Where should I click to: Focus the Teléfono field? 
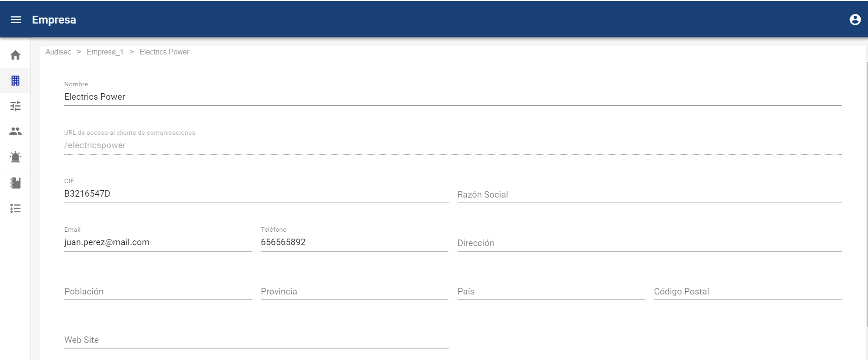[354, 242]
